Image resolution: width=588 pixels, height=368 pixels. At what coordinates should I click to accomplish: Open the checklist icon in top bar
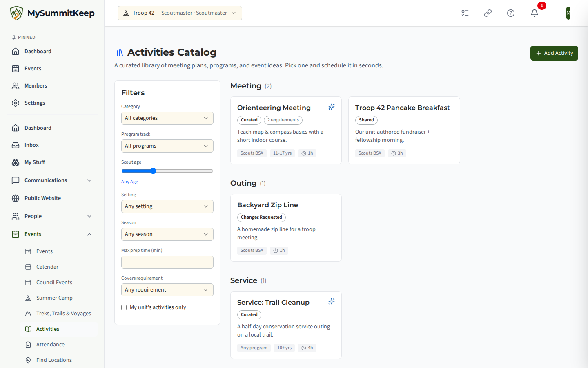coord(465,13)
